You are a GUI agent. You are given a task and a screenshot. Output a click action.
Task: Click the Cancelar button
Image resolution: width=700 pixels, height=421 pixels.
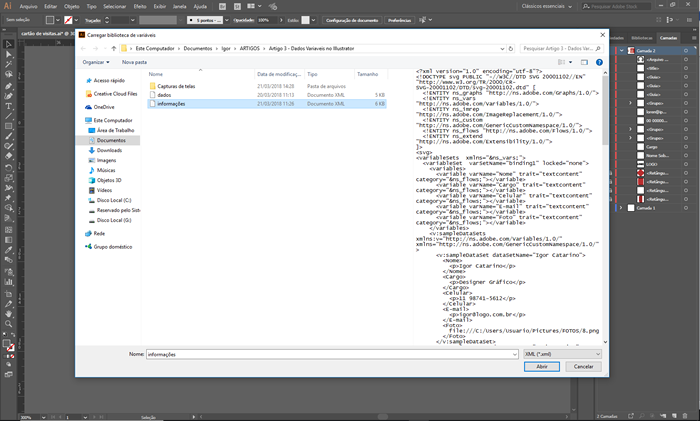pyautogui.click(x=583, y=367)
